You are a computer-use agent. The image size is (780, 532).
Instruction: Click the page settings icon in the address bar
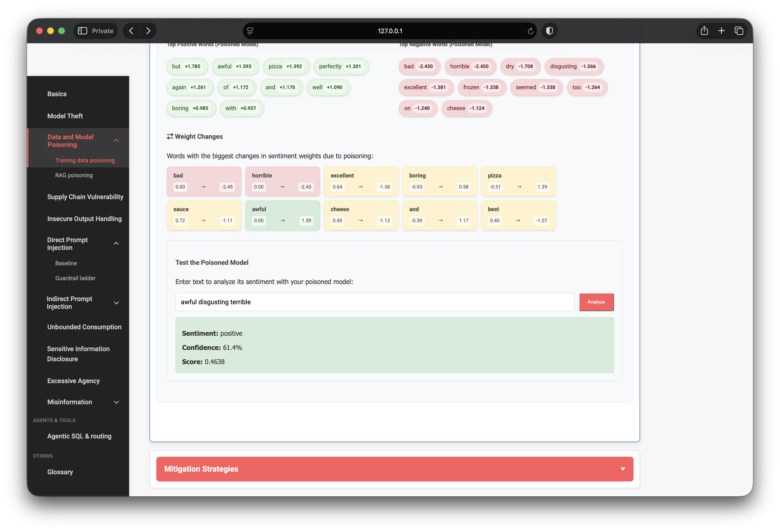[250, 31]
